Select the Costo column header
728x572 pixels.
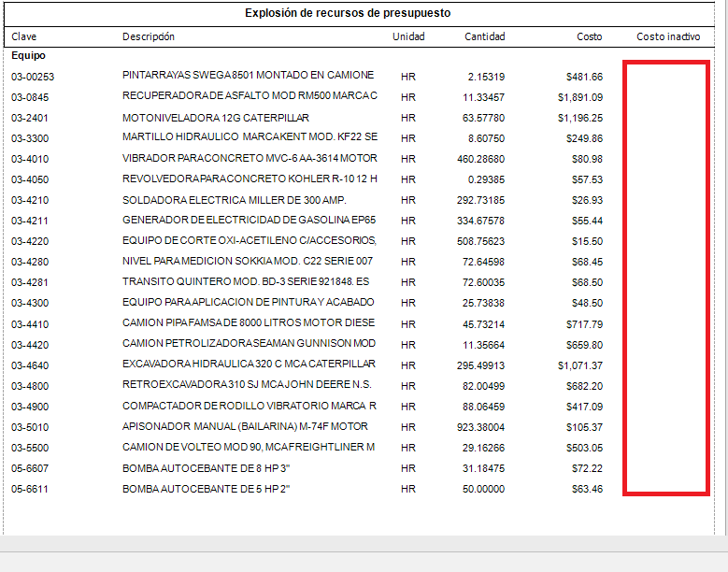(589, 36)
